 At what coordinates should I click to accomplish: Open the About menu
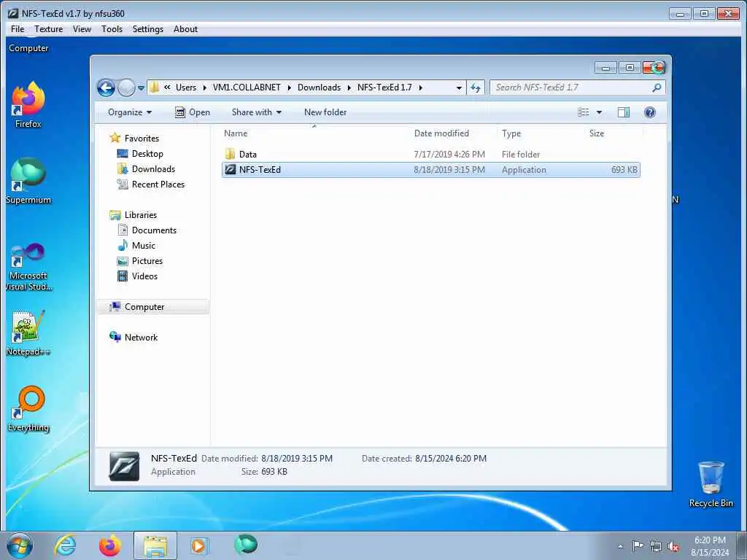[x=185, y=29]
